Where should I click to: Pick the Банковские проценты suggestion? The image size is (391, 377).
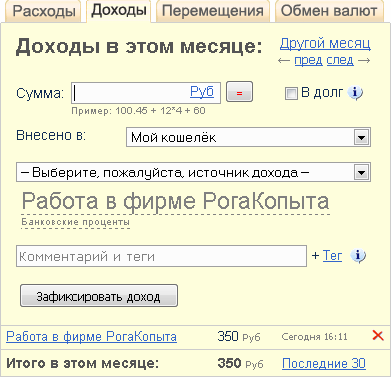pyautogui.click(x=76, y=222)
